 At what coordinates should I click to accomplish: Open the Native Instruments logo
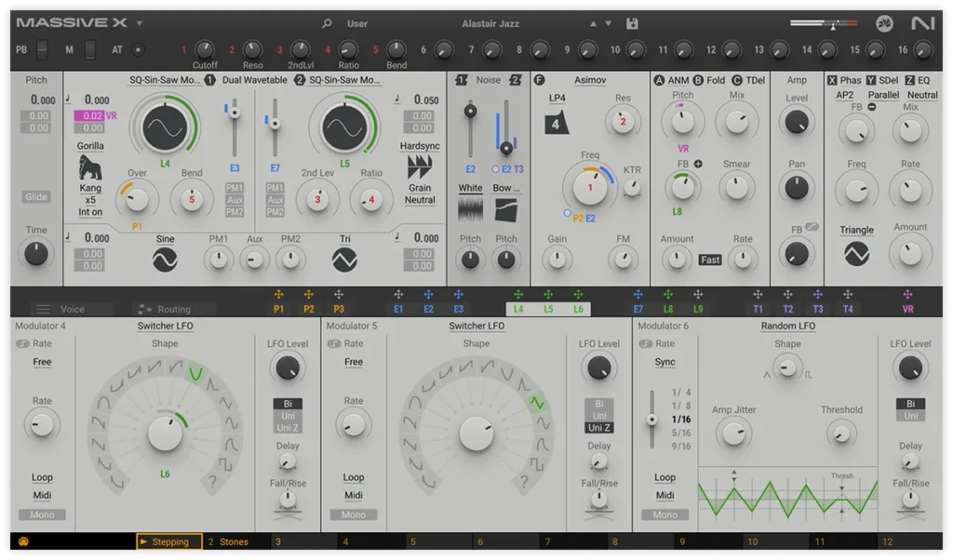922,23
